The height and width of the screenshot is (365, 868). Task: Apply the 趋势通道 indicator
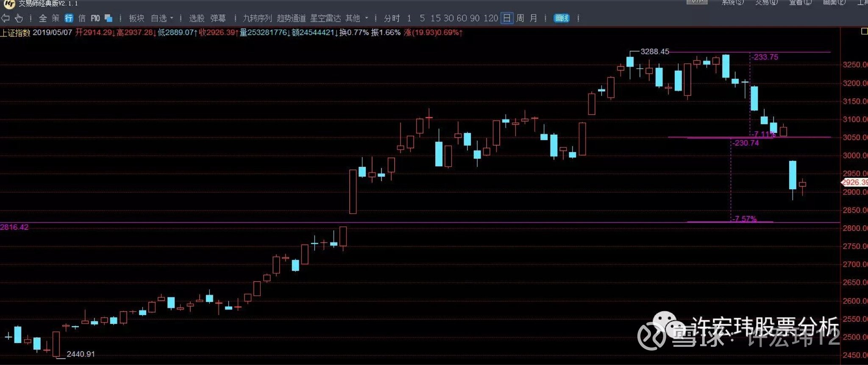click(x=291, y=18)
